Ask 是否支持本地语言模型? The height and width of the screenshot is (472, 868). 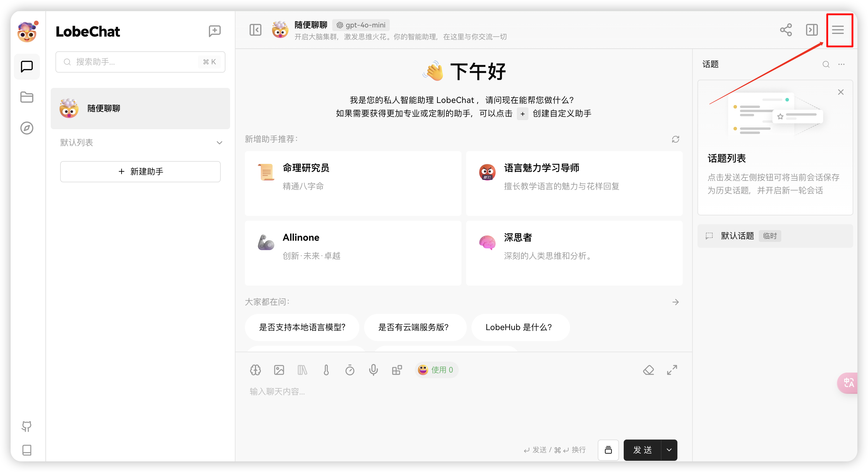[x=302, y=327]
